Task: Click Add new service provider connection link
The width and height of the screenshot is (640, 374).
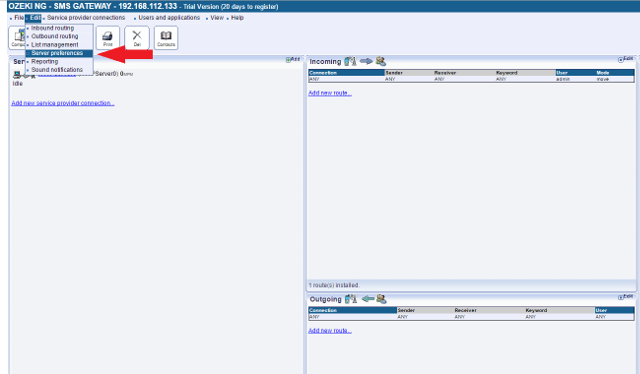Action: point(63,103)
